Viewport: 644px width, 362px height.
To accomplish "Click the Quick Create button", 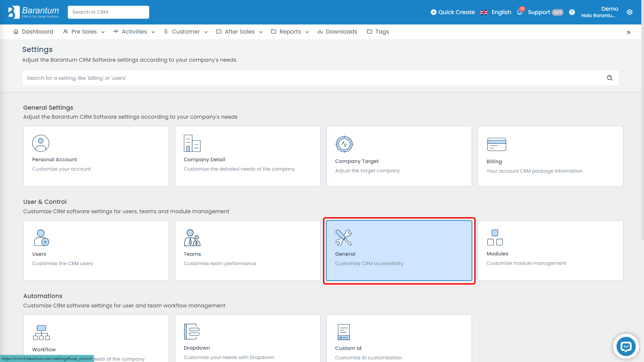I will [452, 12].
